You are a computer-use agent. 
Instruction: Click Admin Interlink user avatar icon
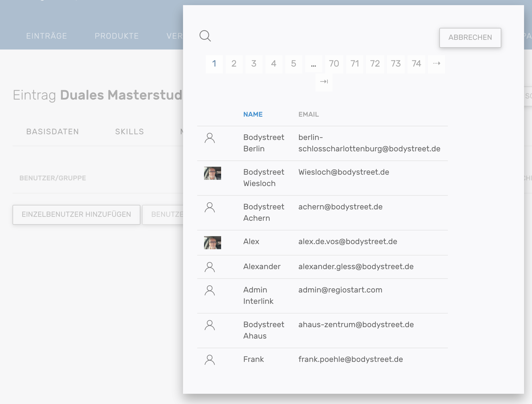(210, 290)
